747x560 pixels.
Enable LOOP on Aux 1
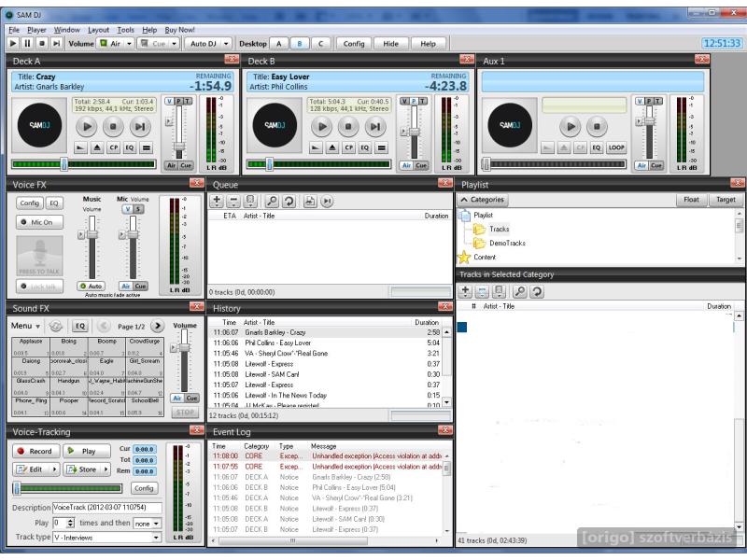(x=616, y=147)
